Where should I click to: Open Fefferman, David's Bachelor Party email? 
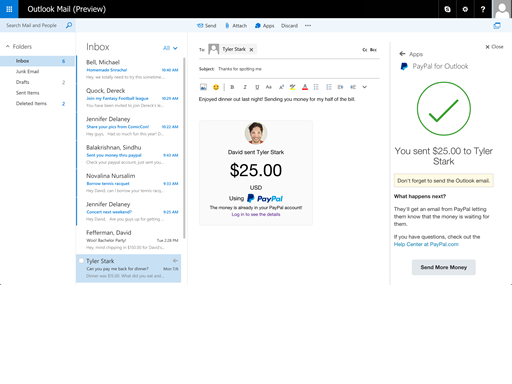click(129, 239)
